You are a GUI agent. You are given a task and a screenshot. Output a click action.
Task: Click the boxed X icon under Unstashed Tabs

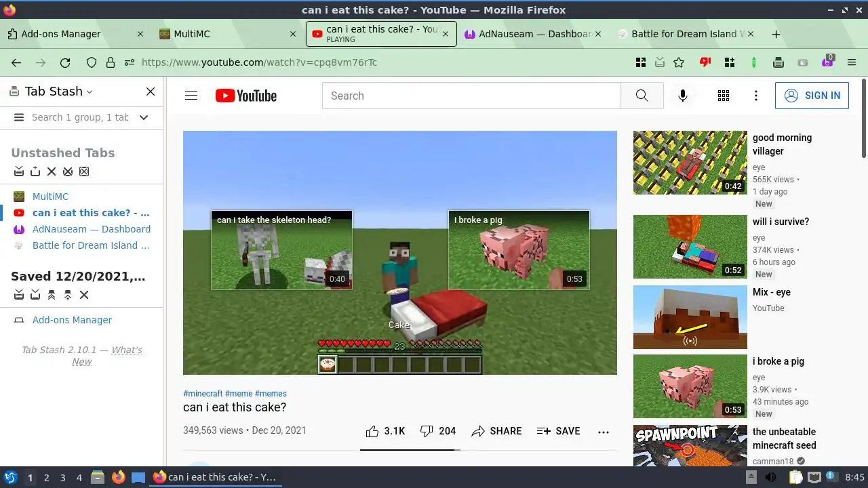(x=84, y=171)
